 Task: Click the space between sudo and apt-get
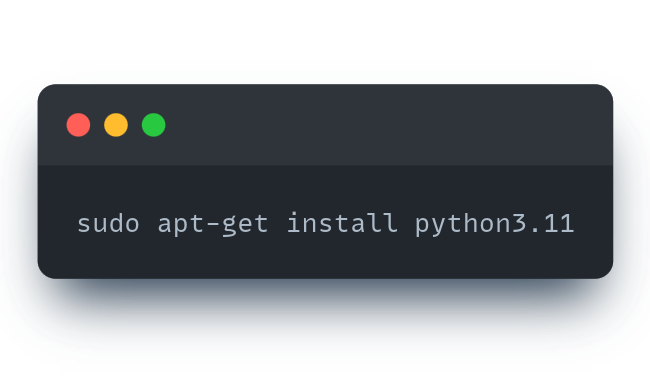[x=148, y=224]
